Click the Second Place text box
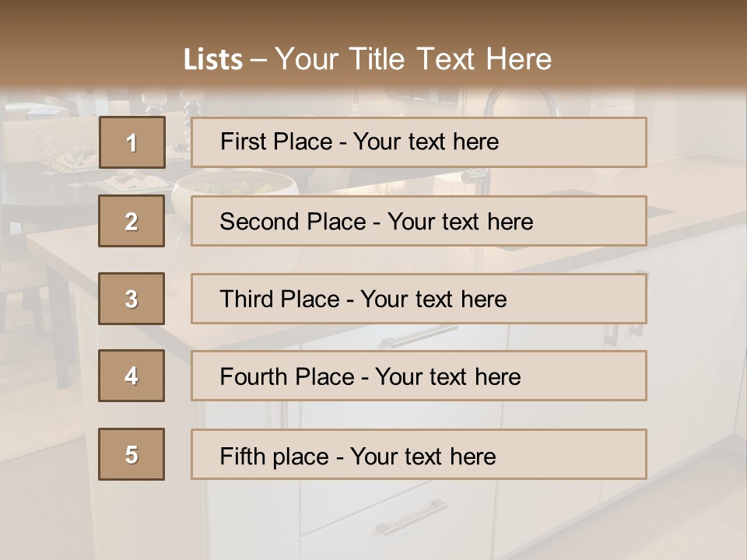 [x=419, y=221]
